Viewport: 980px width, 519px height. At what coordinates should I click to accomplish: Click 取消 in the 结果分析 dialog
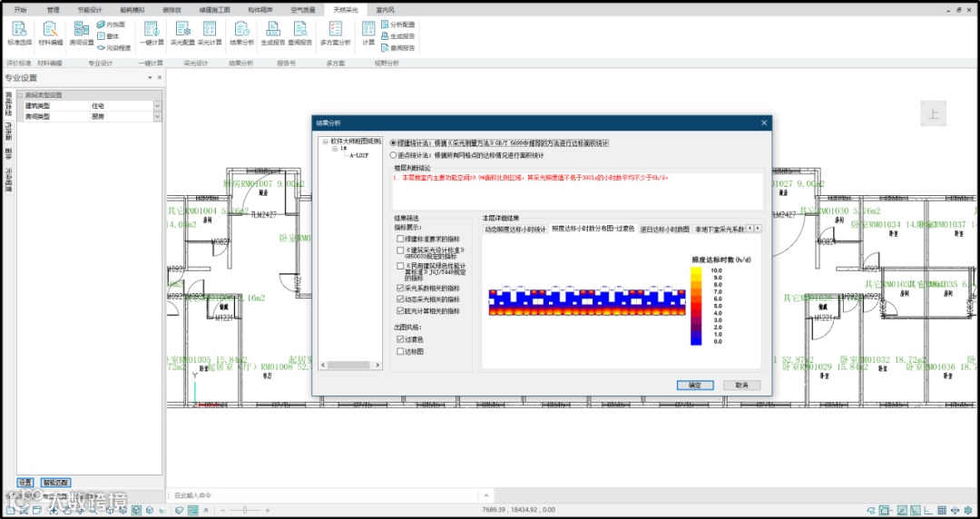[x=742, y=386]
